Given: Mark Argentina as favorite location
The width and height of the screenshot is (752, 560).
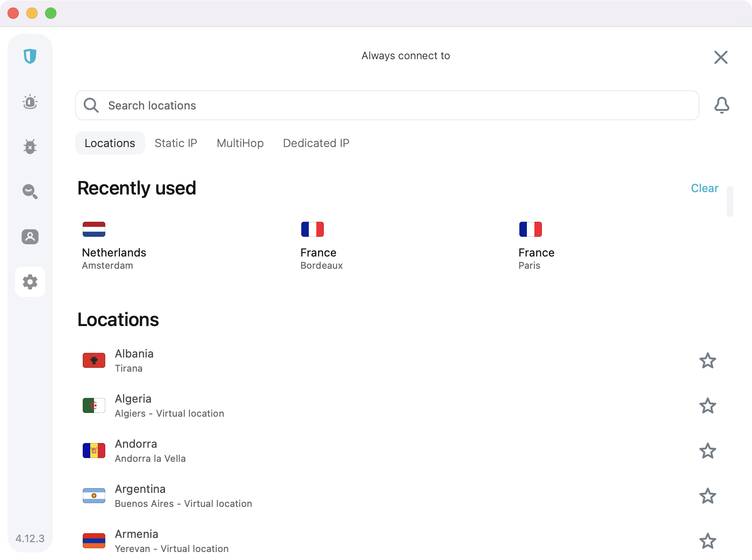Looking at the screenshot, I should tap(707, 496).
